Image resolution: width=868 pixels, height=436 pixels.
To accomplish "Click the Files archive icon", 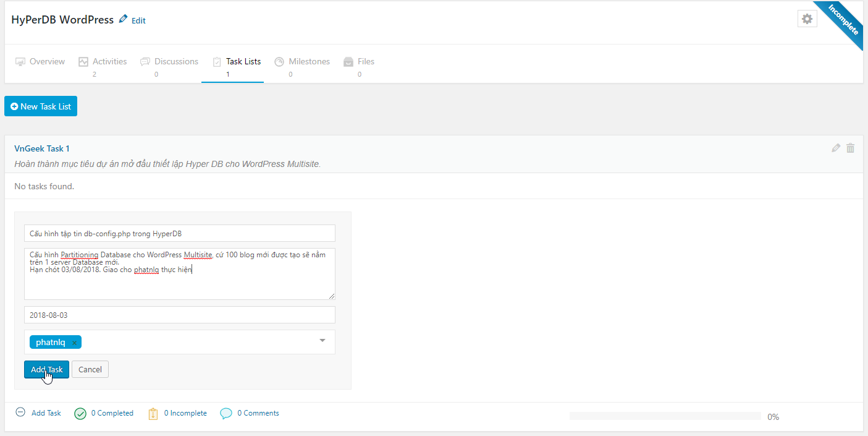I will coord(348,62).
